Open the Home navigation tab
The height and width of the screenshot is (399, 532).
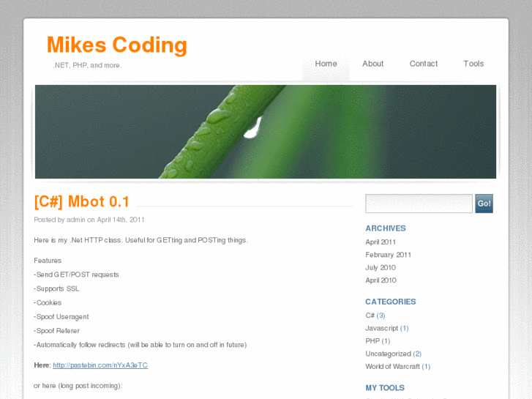[x=326, y=64]
